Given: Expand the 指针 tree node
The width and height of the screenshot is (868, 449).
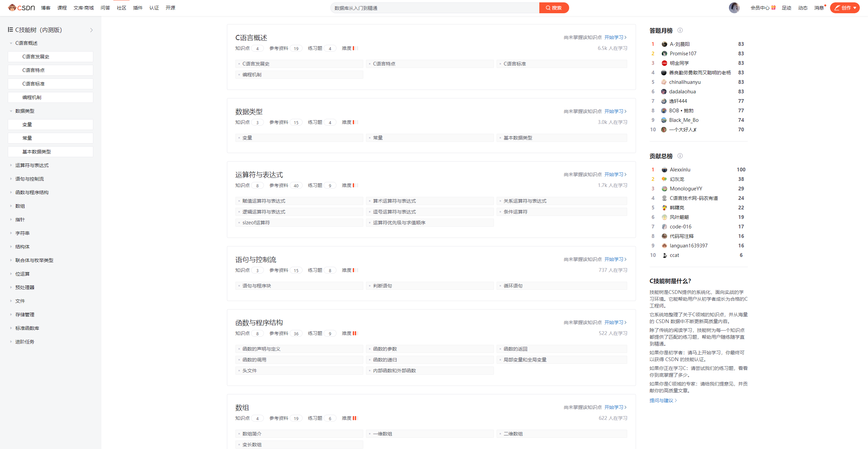Looking at the screenshot, I should [x=11, y=220].
